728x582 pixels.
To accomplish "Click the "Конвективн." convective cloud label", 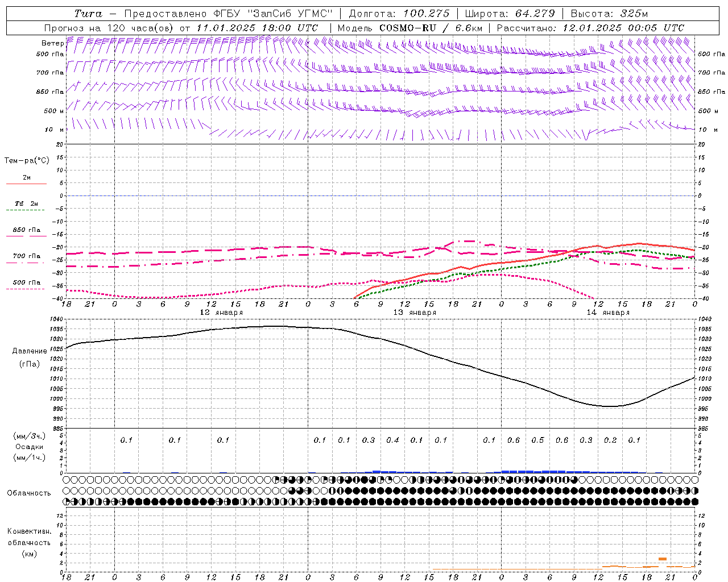I will [29, 531].
